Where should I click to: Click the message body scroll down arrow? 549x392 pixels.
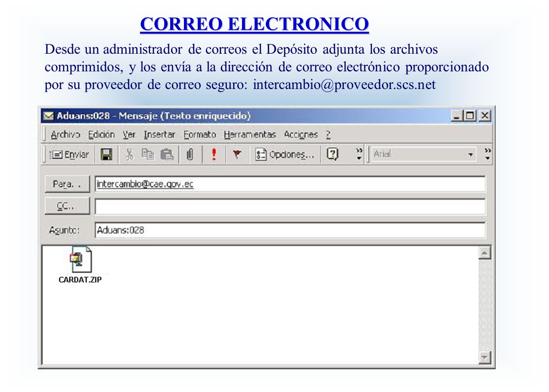point(485,358)
